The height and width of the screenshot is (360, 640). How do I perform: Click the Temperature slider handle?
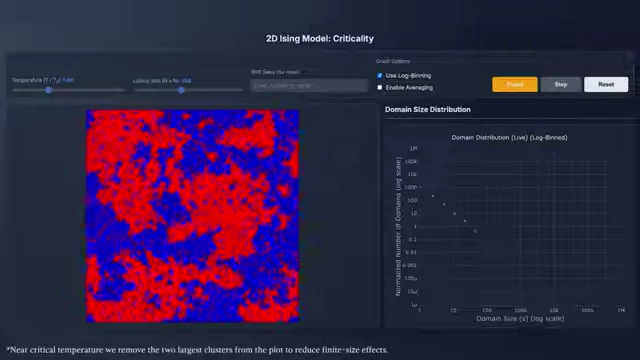point(49,90)
